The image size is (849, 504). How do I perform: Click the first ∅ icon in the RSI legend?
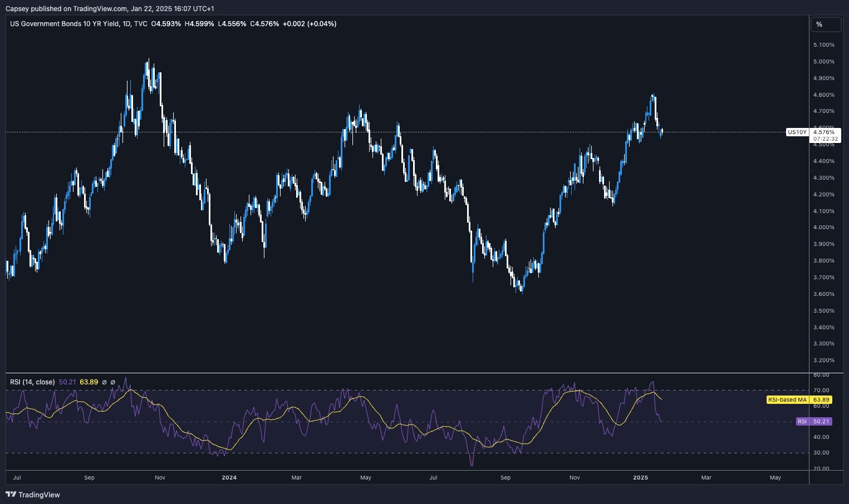[x=105, y=382]
